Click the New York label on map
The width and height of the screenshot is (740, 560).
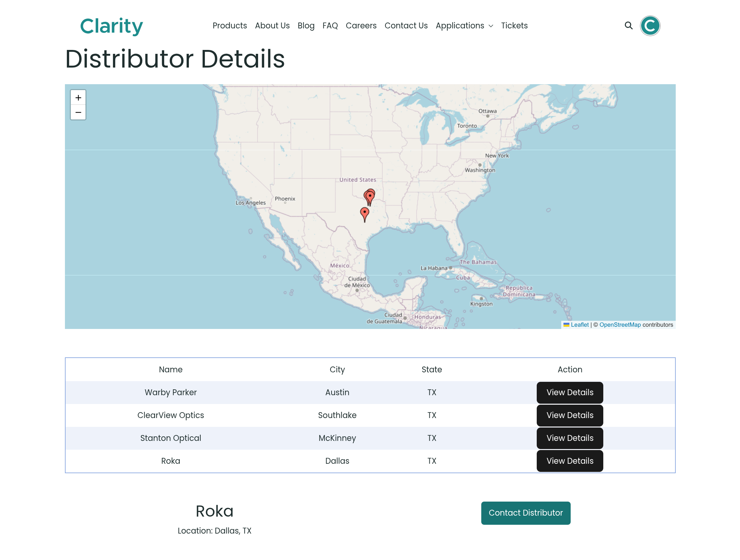497,156
